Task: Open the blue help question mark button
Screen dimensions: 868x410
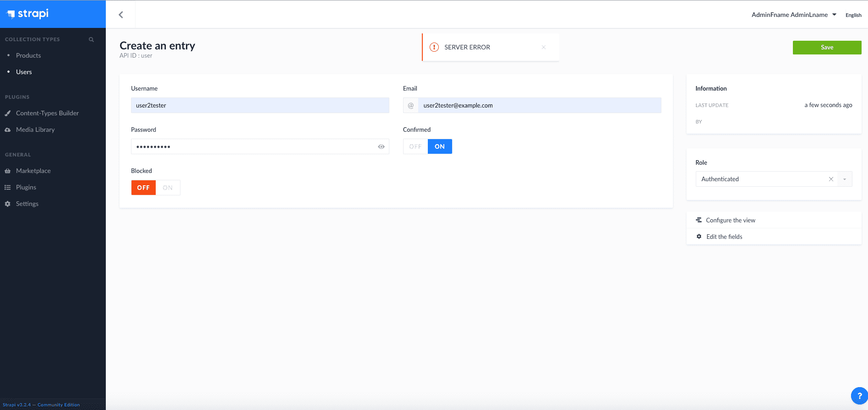Action: (x=859, y=396)
